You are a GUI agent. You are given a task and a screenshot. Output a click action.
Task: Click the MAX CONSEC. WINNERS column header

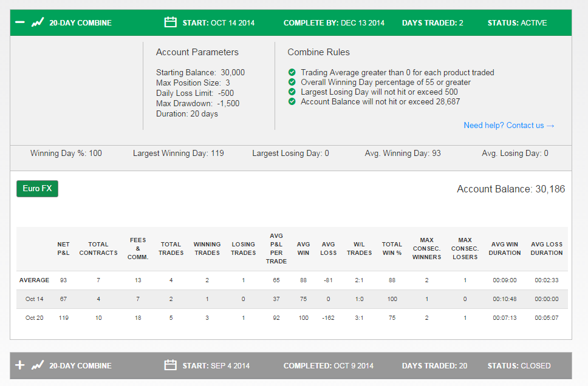point(427,248)
